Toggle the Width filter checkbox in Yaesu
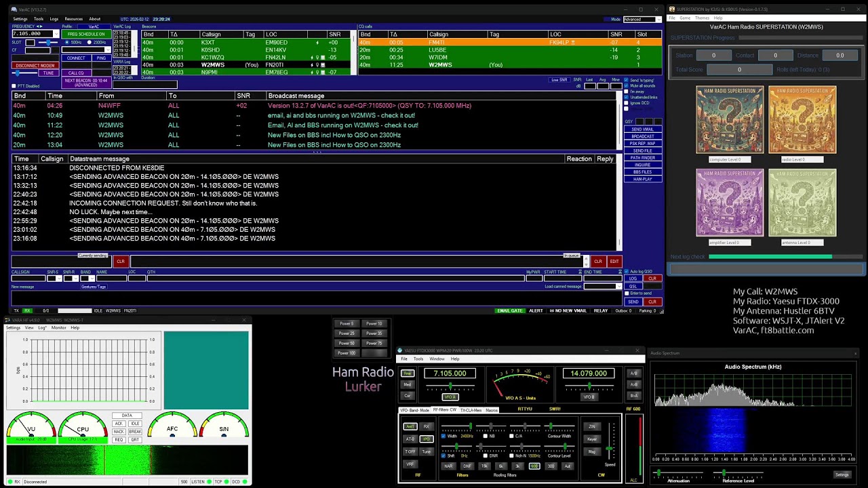 [443, 436]
